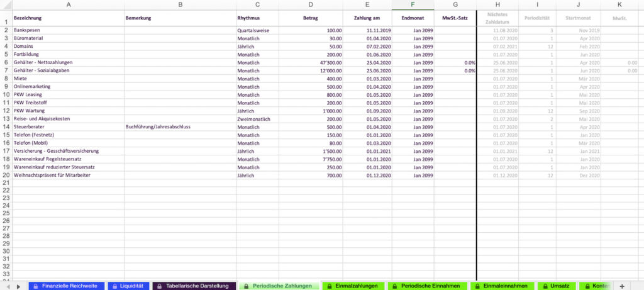This screenshot has width=644, height=290.
Task: Select the Büromaterial cell
Action: tap(68, 38)
